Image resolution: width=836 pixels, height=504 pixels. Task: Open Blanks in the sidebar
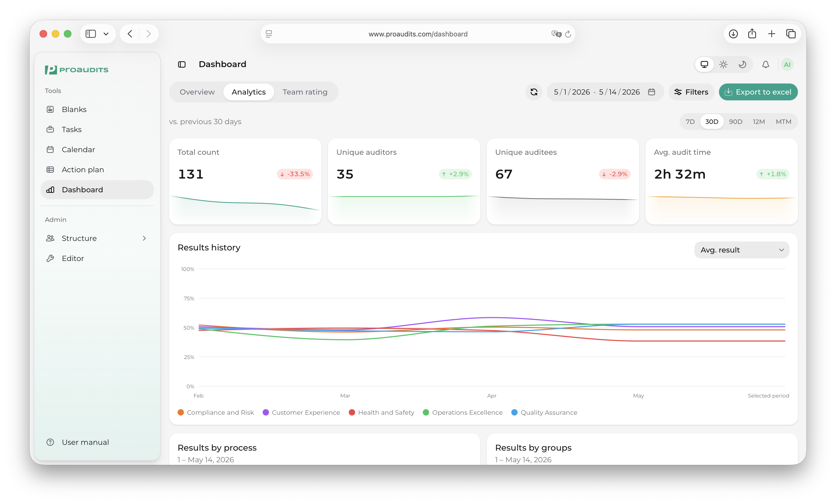click(x=97, y=109)
